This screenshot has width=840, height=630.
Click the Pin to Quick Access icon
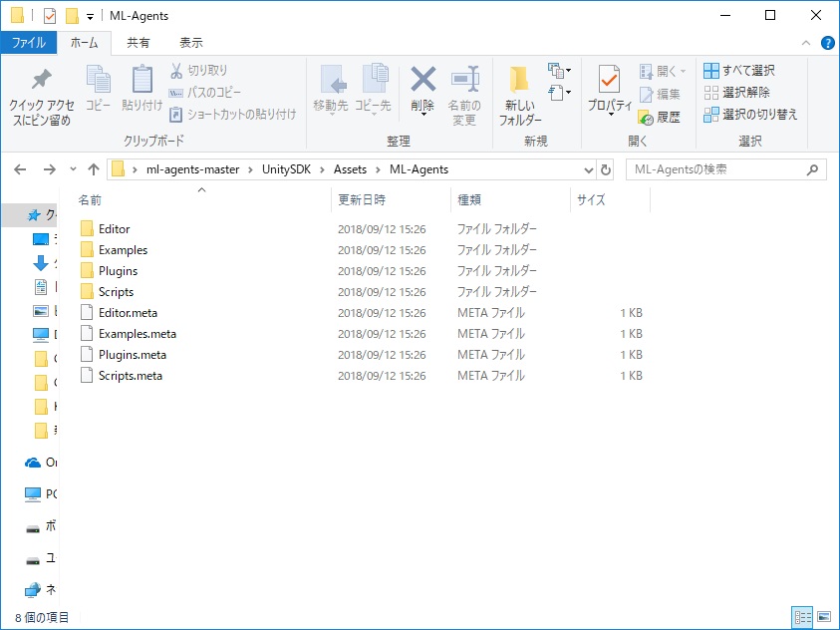(x=41, y=81)
